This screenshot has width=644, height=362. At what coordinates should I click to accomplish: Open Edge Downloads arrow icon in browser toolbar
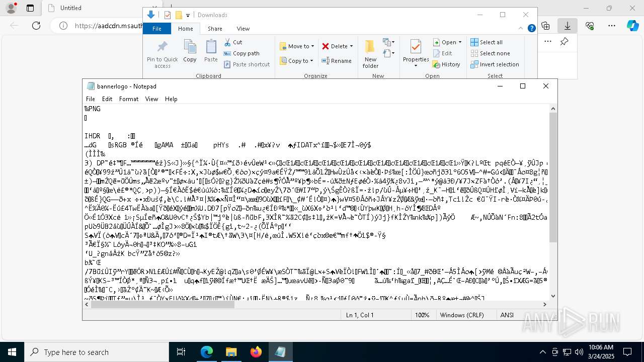(x=568, y=26)
